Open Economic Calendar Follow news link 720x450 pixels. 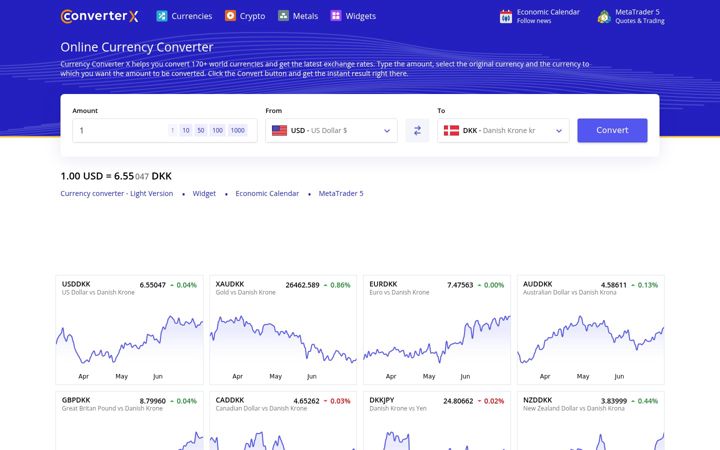point(540,17)
